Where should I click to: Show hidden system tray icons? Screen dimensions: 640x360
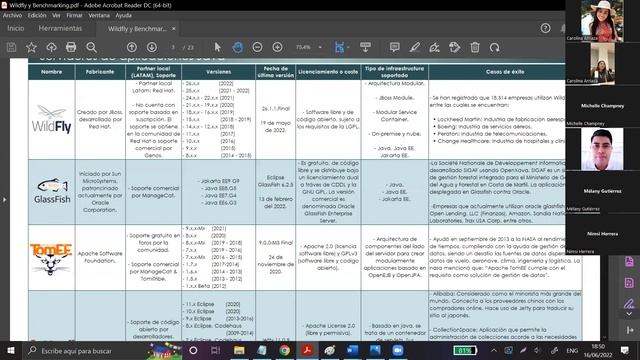pos(493,351)
